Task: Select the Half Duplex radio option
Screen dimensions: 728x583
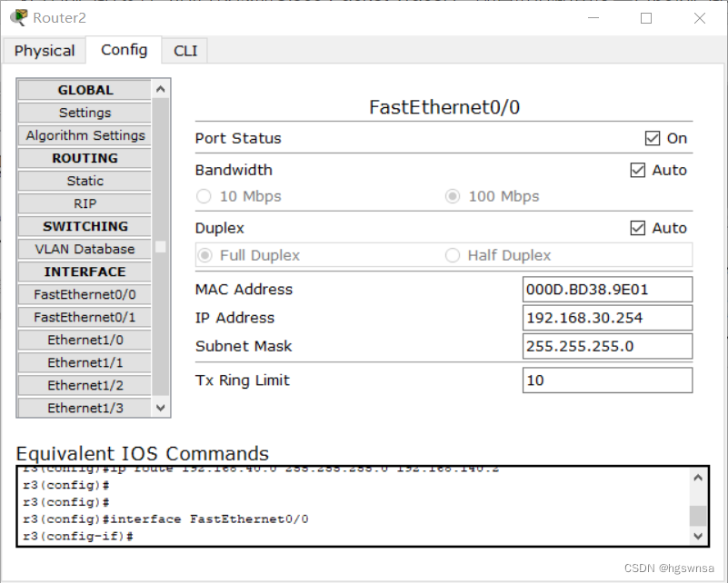Action: (x=453, y=255)
